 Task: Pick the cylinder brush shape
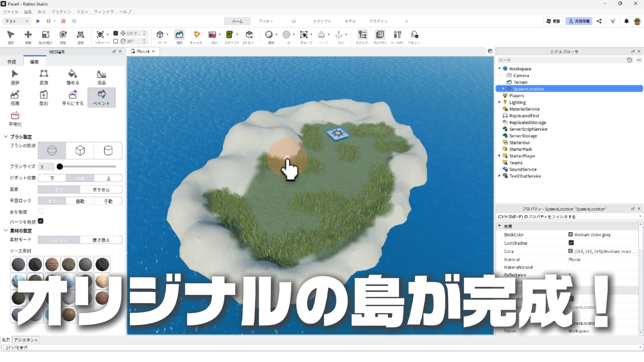pyautogui.click(x=108, y=150)
